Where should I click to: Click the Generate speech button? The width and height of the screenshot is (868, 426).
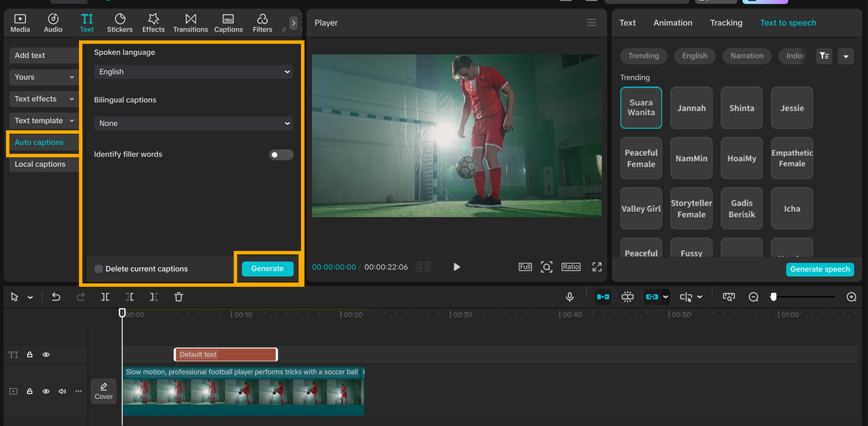tap(820, 269)
